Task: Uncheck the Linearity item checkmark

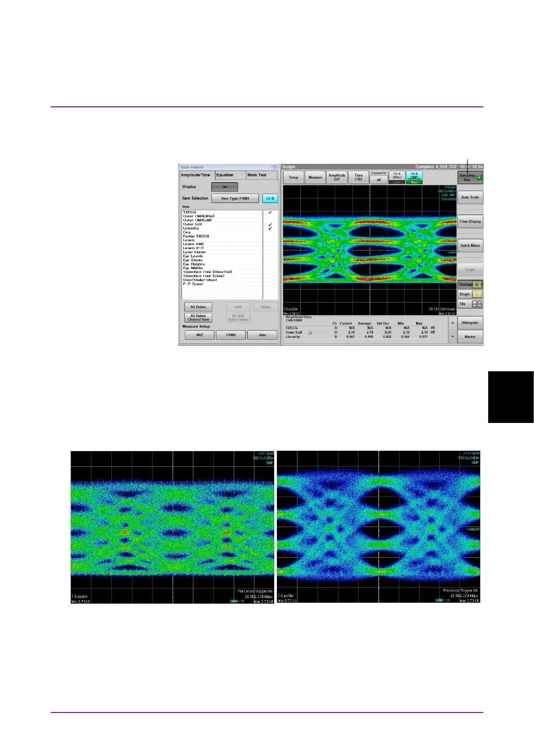Action: (270, 229)
